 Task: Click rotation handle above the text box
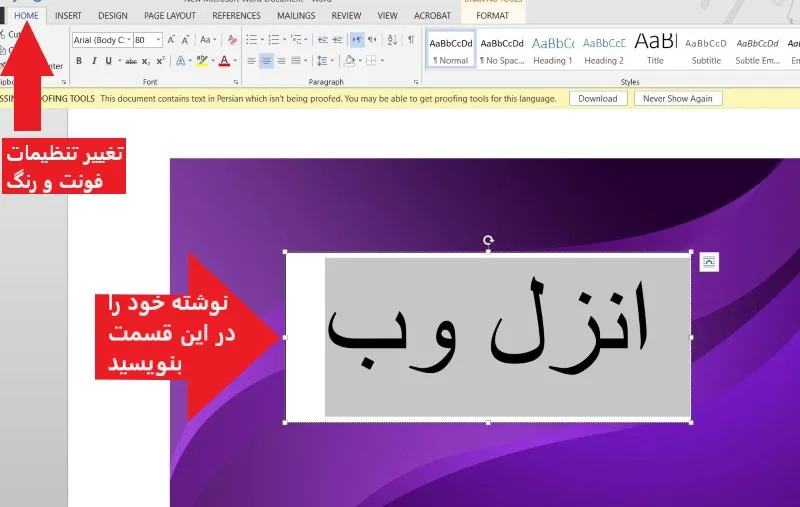pyautogui.click(x=488, y=240)
